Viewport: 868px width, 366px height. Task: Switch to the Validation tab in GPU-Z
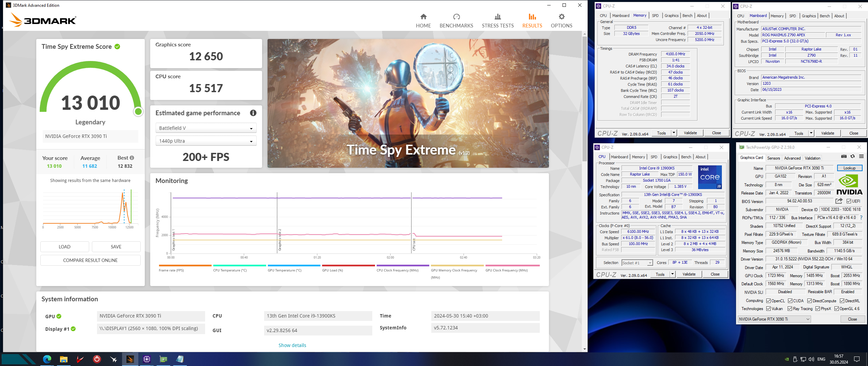click(x=812, y=158)
